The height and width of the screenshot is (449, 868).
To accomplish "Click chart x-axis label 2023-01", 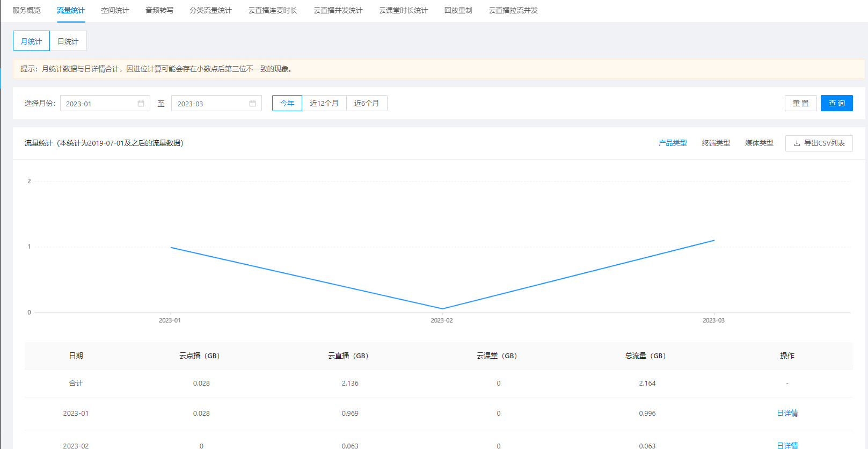I will [170, 320].
